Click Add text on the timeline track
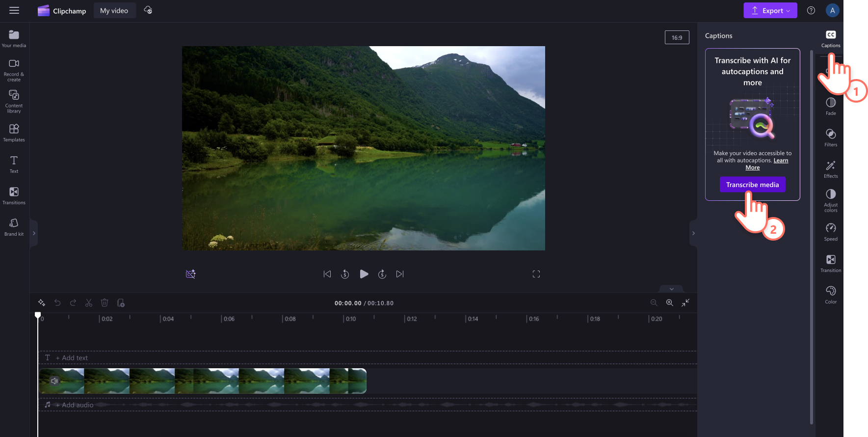Screen dimensions: 868x437 (72, 358)
